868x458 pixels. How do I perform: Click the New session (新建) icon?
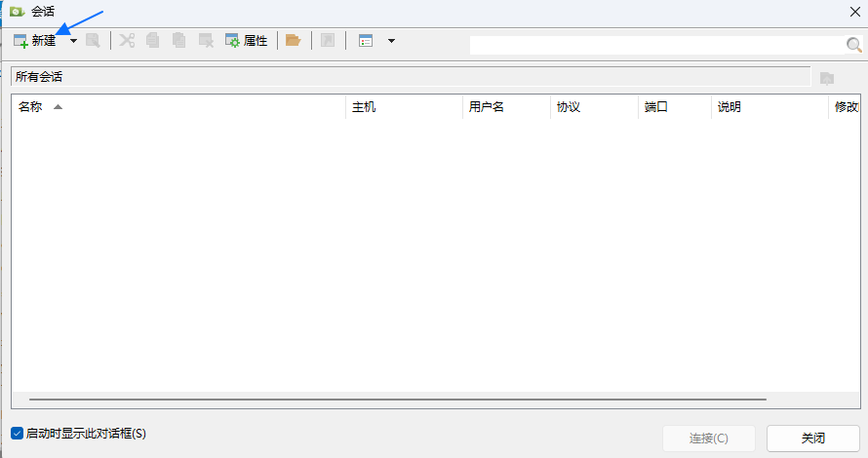click(20, 41)
